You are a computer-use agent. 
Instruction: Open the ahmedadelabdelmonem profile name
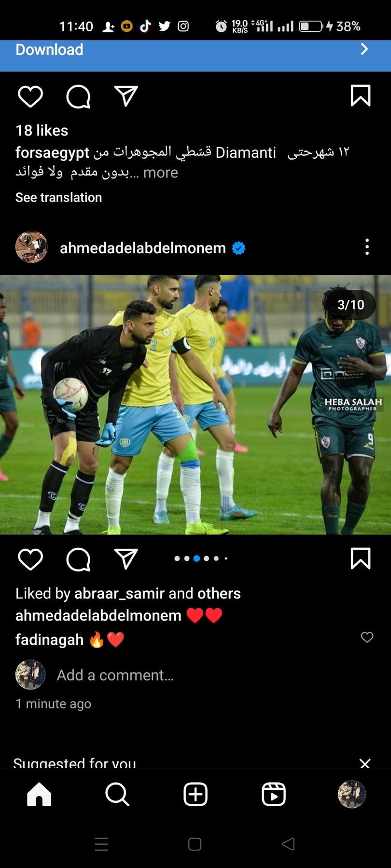click(143, 248)
